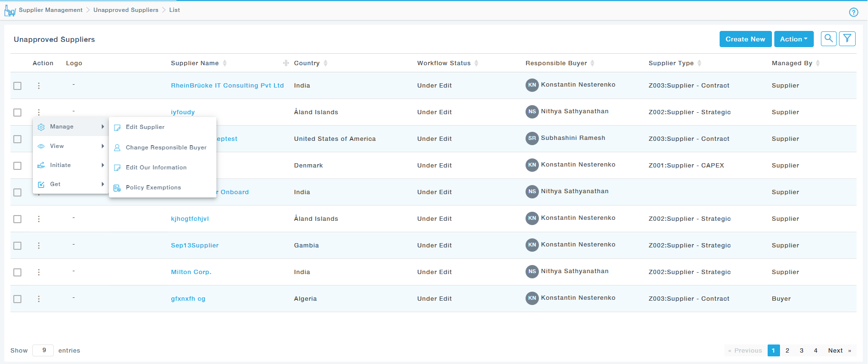
Task: Go to page 3 in pagination
Action: [801, 351]
